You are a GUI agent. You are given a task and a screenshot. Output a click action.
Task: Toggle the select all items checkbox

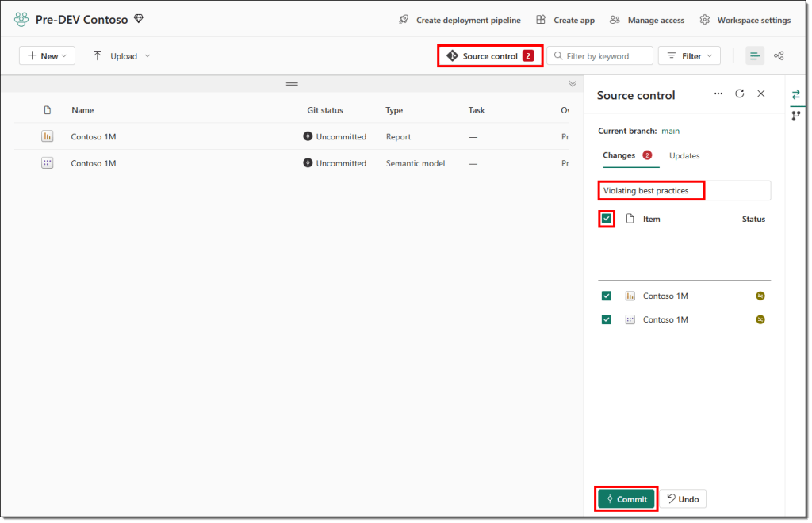pos(607,219)
